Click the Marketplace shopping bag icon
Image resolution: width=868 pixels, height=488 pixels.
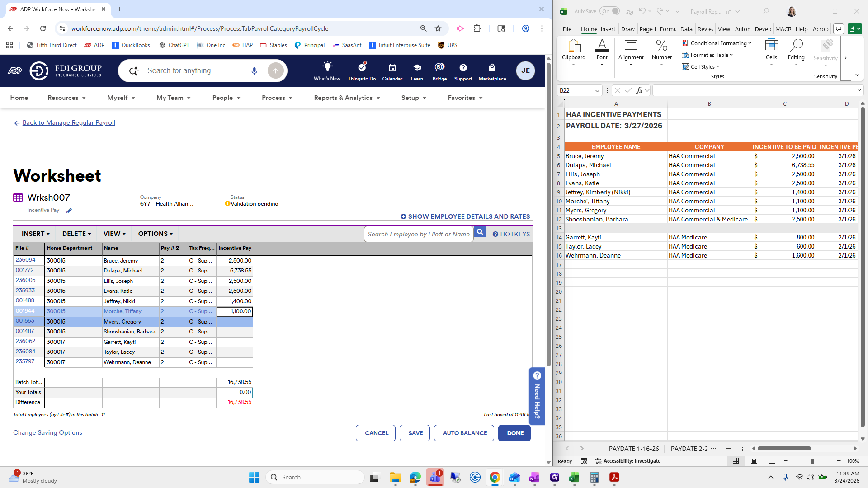click(492, 68)
